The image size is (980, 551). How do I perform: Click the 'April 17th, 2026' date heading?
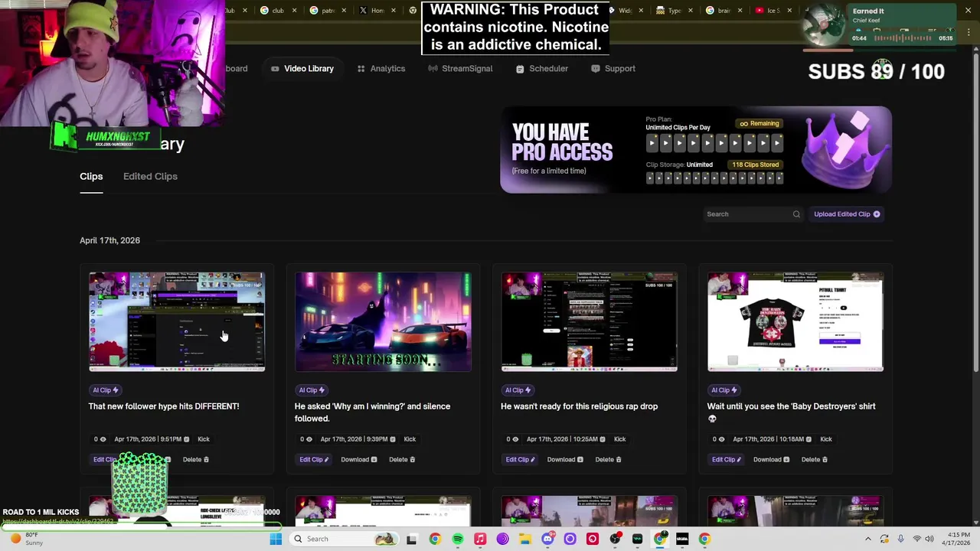click(x=109, y=240)
